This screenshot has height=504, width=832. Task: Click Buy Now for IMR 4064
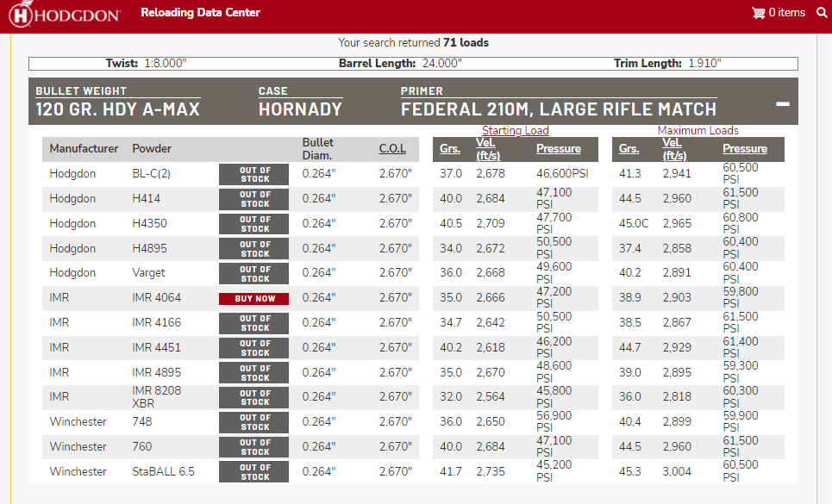tap(254, 298)
